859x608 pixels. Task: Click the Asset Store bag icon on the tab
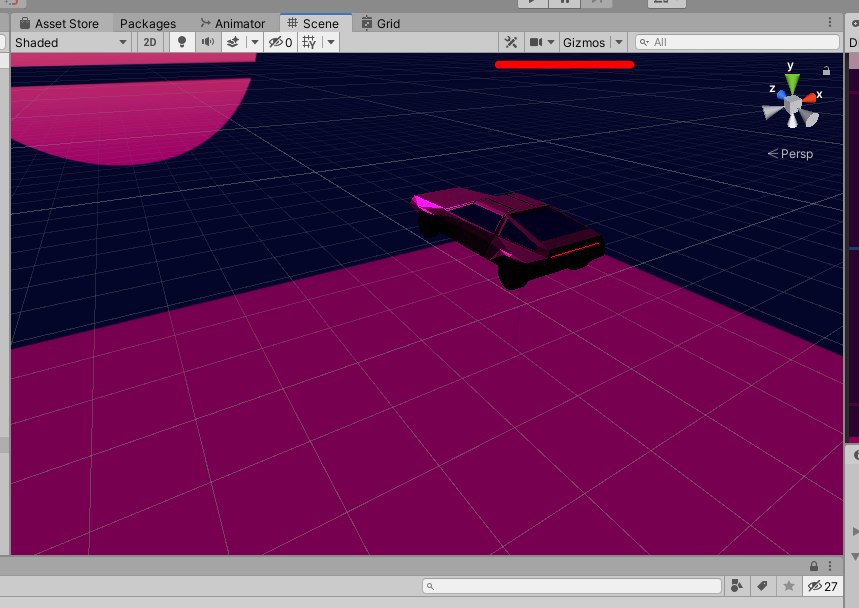25,23
